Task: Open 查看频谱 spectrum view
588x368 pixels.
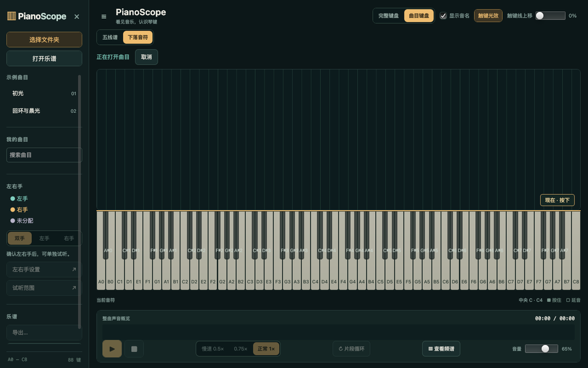Action: pos(441,349)
